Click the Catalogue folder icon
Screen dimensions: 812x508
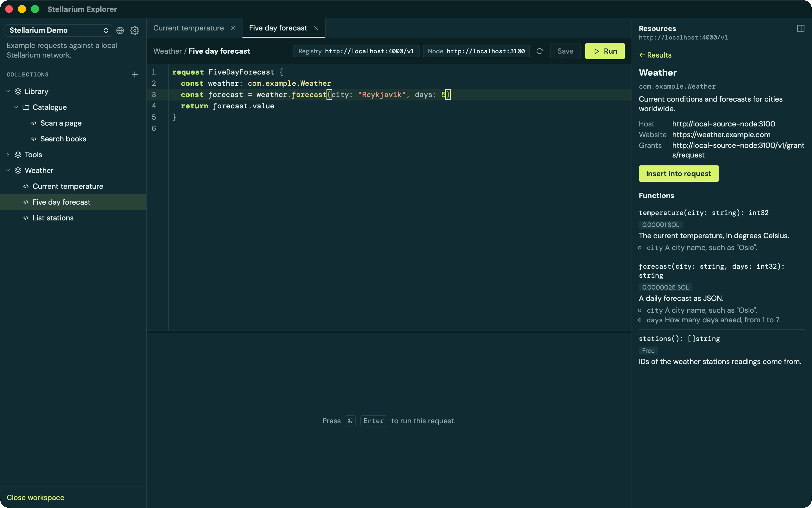26,107
